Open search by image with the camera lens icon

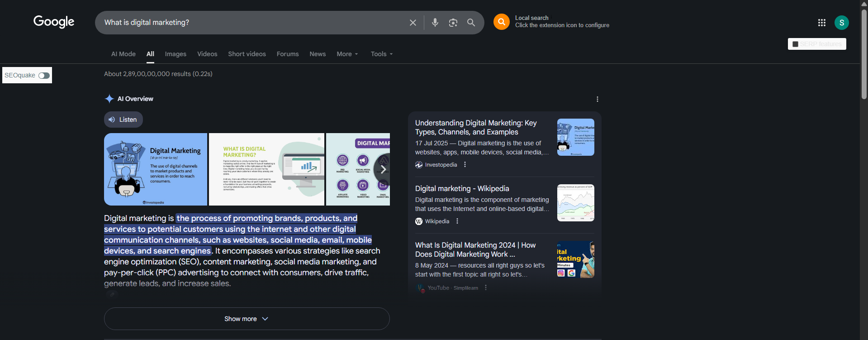453,23
